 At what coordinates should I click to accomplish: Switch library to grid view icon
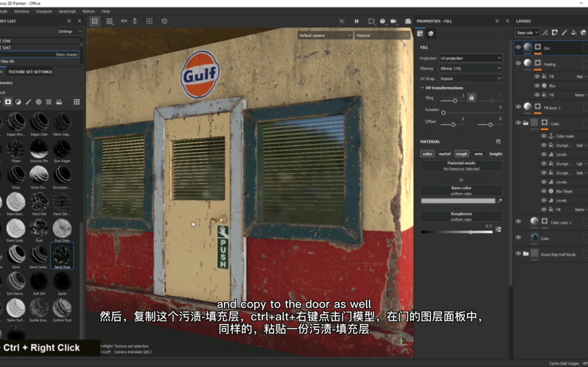76,102
